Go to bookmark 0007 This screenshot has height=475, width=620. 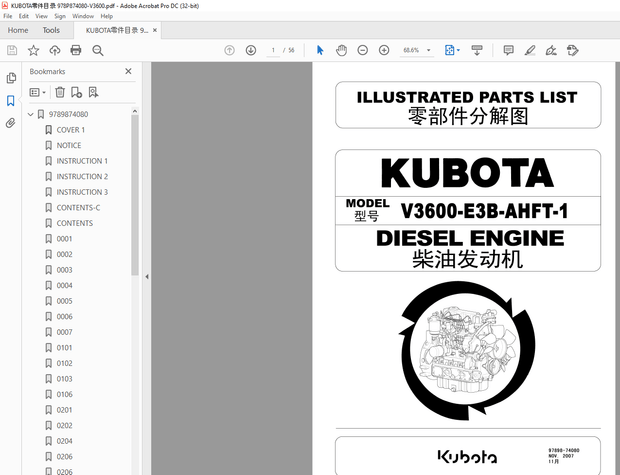[x=64, y=332]
